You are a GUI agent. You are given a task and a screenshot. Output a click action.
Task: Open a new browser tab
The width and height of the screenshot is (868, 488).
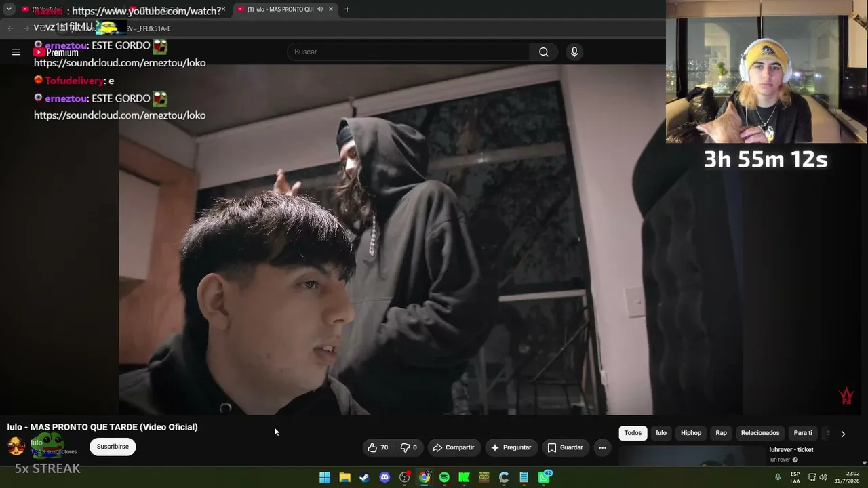point(347,9)
